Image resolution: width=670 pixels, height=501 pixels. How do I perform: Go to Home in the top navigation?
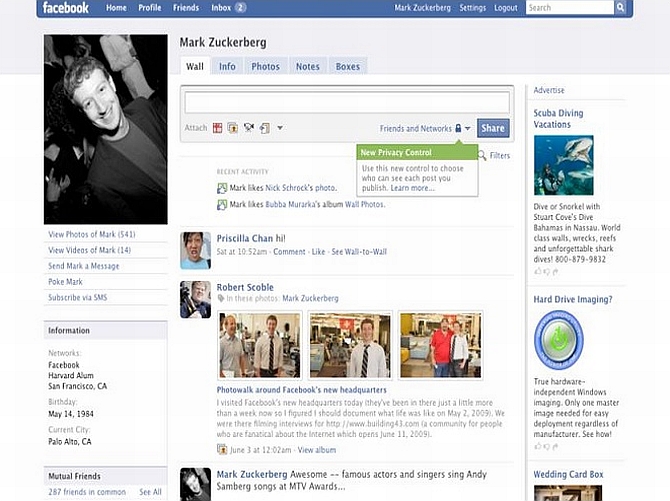pyautogui.click(x=116, y=8)
